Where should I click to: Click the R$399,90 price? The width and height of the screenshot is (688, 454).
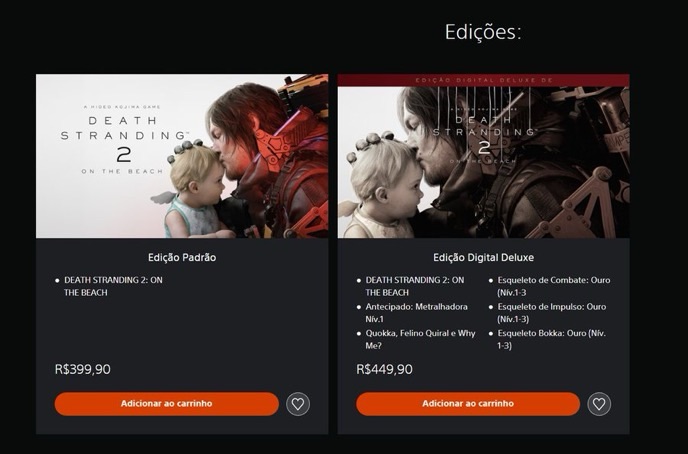[82, 369]
